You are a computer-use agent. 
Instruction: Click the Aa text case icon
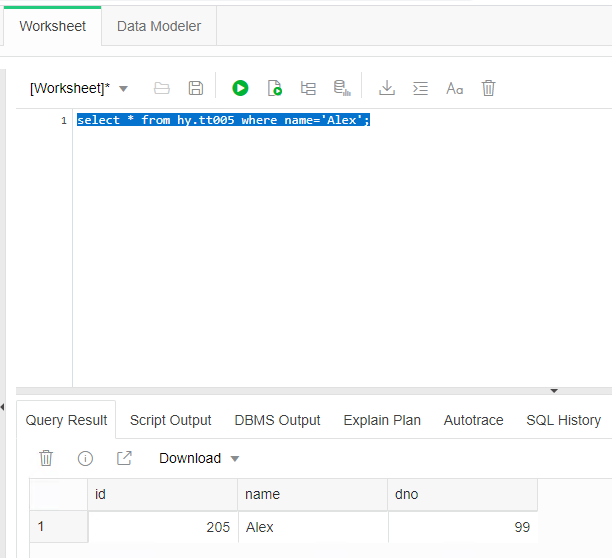[x=454, y=88]
